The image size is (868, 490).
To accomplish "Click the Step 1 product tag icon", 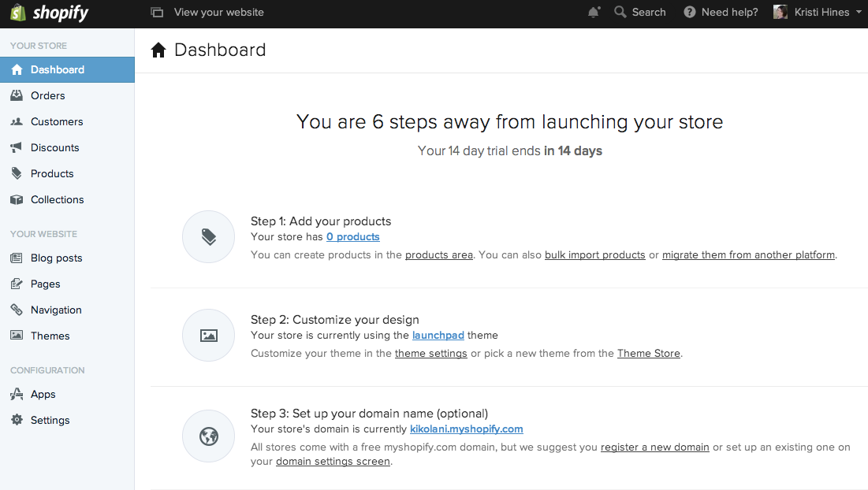I will [209, 236].
